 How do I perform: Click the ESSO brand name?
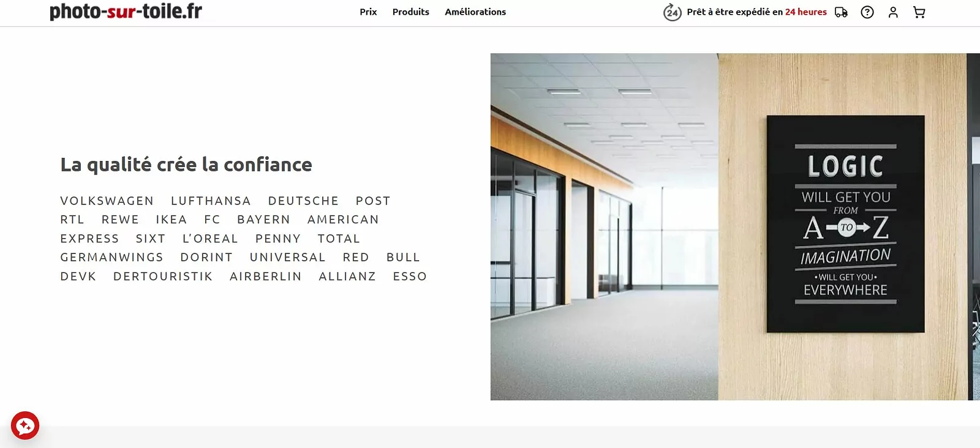410,277
